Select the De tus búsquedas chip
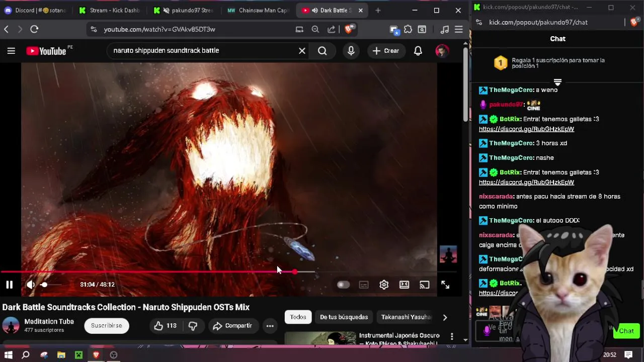Screen dimensions: 644x362 click(x=344, y=317)
